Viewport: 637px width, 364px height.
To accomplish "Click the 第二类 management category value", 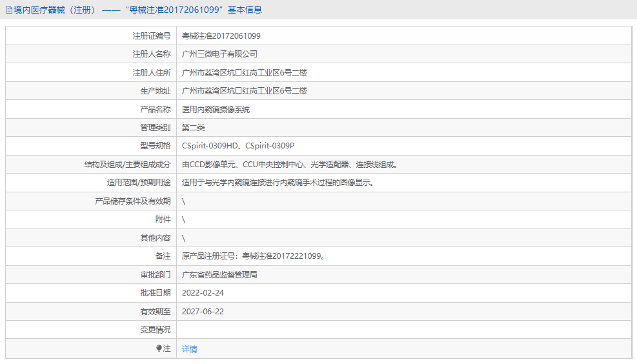I will [193, 128].
